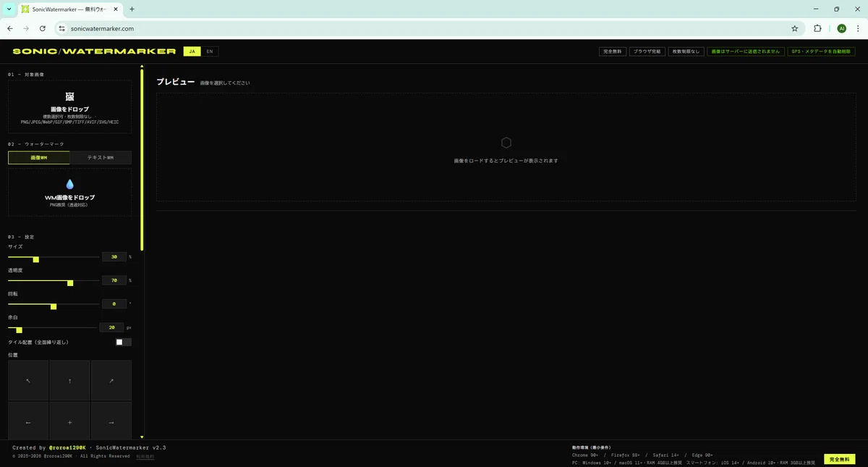Open the 利用規約 link in footer
Screen dimensions: 868x467
pos(145,456)
